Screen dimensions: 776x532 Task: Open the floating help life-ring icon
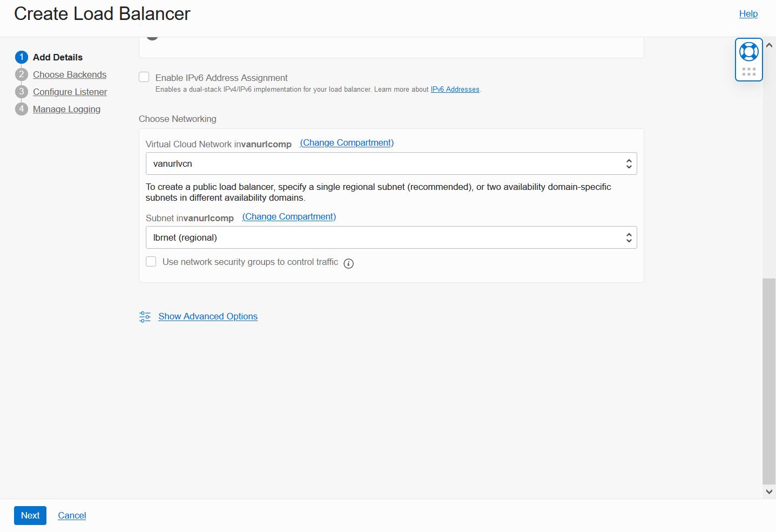click(x=748, y=52)
